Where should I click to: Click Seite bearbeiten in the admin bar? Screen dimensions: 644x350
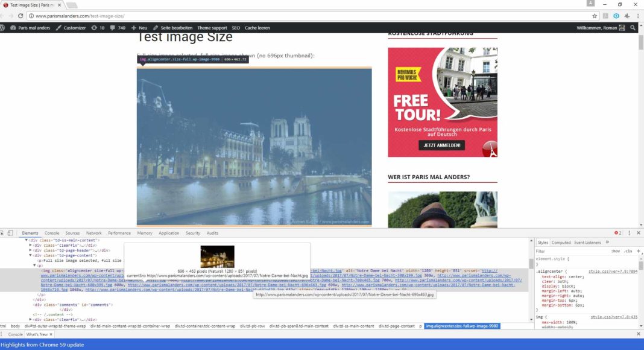coord(172,28)
